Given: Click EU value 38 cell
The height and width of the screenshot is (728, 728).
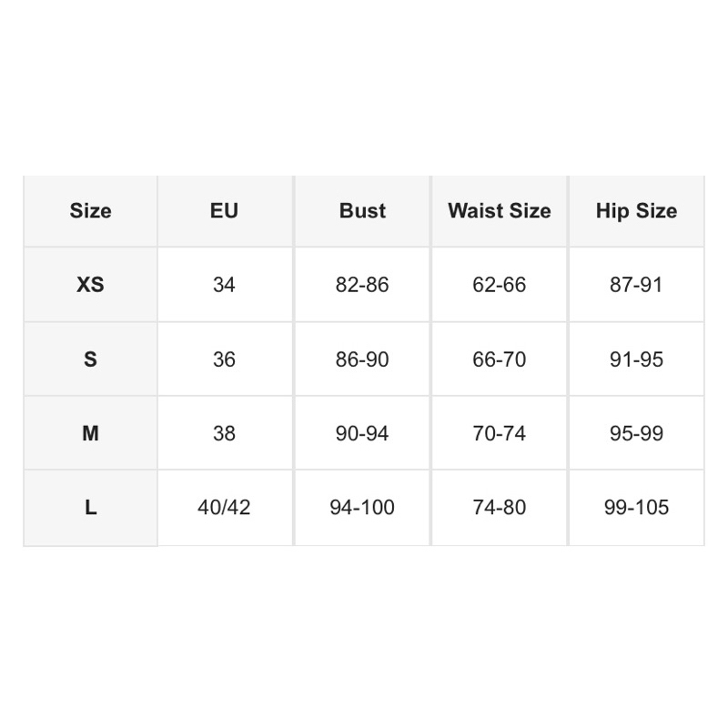Looking at the screenshot, I should pos(224,433).
